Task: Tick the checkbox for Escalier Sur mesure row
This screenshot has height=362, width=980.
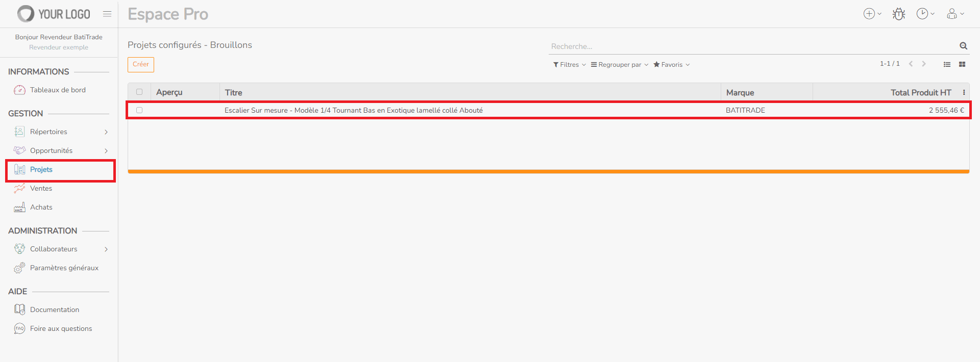Action: [x=139, y=110]
